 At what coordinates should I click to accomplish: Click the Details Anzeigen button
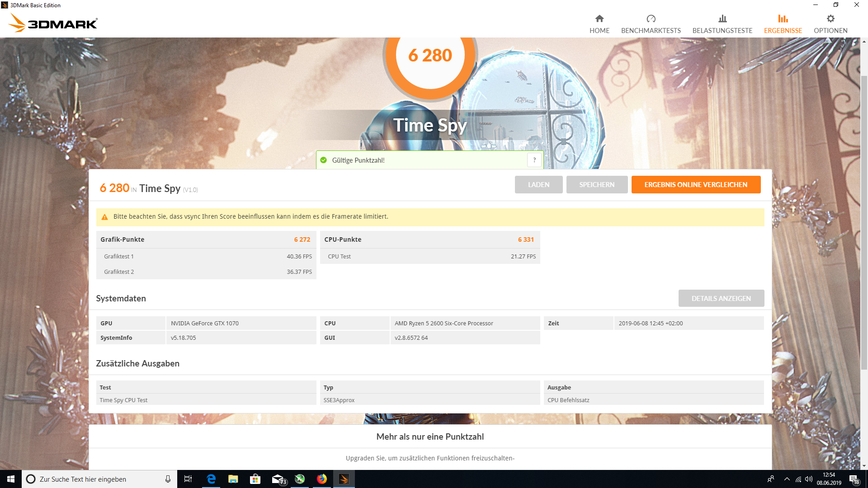pyautogui.click(x=721, y=298)
